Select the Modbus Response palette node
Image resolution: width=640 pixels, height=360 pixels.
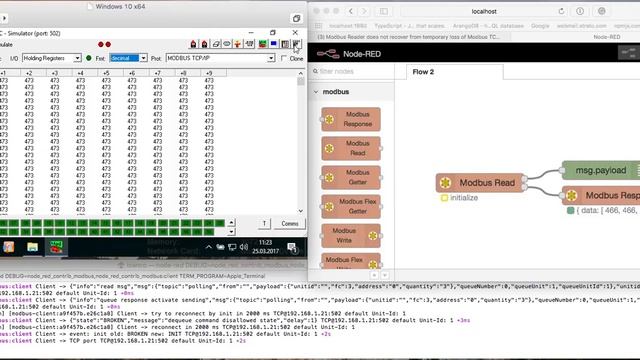click(x=351, y=119)
